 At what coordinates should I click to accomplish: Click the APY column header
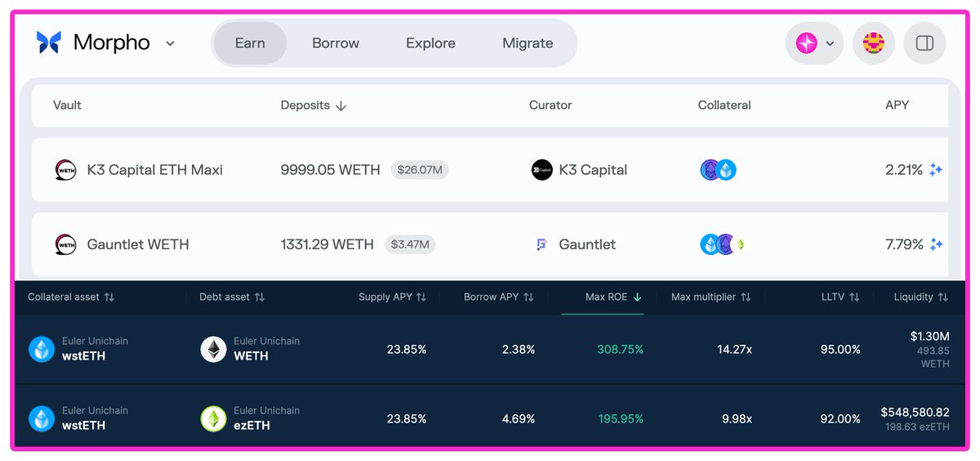click(x=897, y=105)
